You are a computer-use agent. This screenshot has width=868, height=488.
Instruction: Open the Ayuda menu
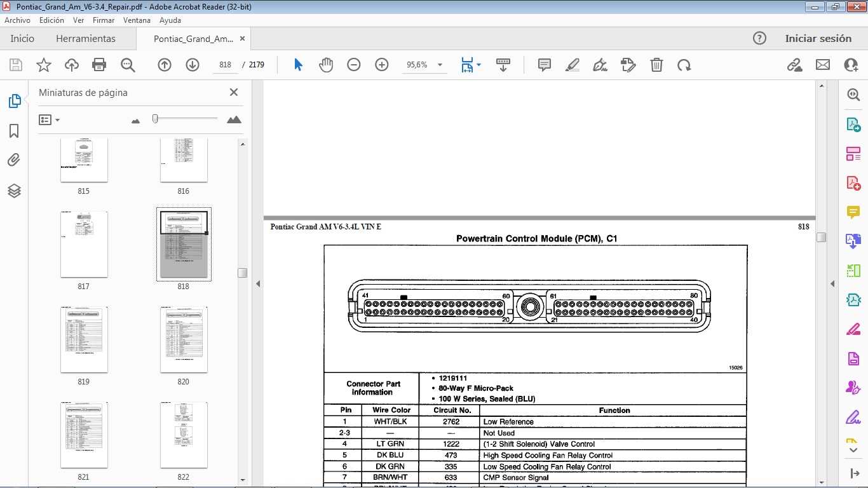170,20
